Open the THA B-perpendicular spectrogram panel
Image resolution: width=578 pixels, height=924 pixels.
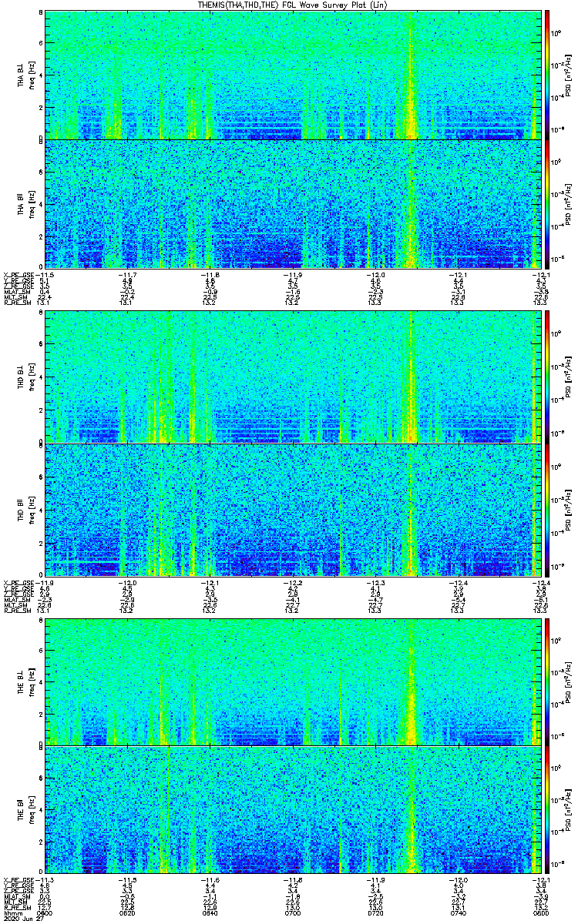pyautogui.click(x=293, y=75)
